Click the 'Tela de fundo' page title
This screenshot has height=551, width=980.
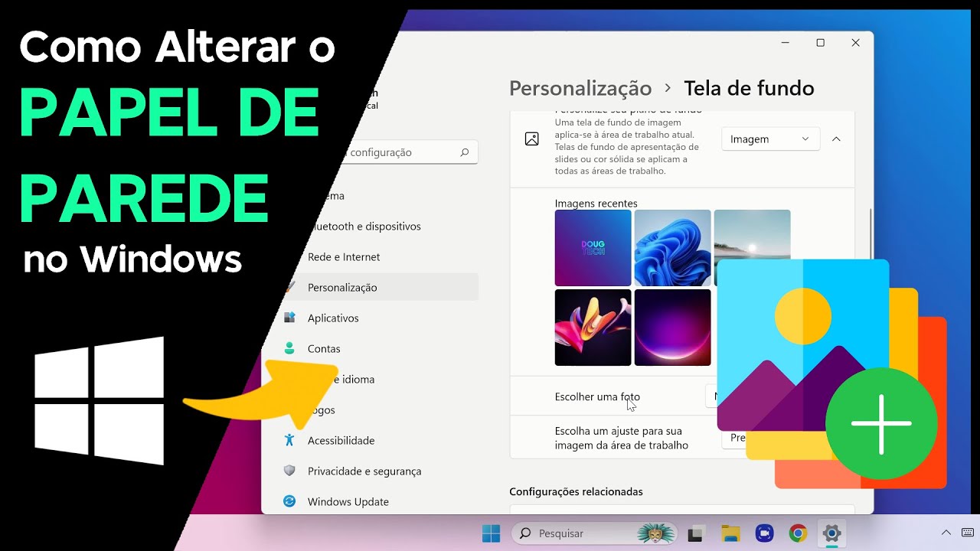pyautogui.click(x=749, y=89)
